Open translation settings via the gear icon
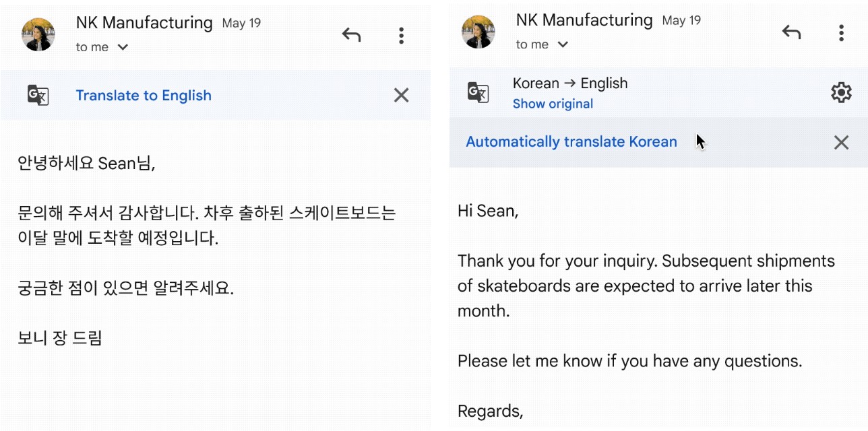Image resolution: width=868 pixels, height=431 pixels. pos(841,92)
